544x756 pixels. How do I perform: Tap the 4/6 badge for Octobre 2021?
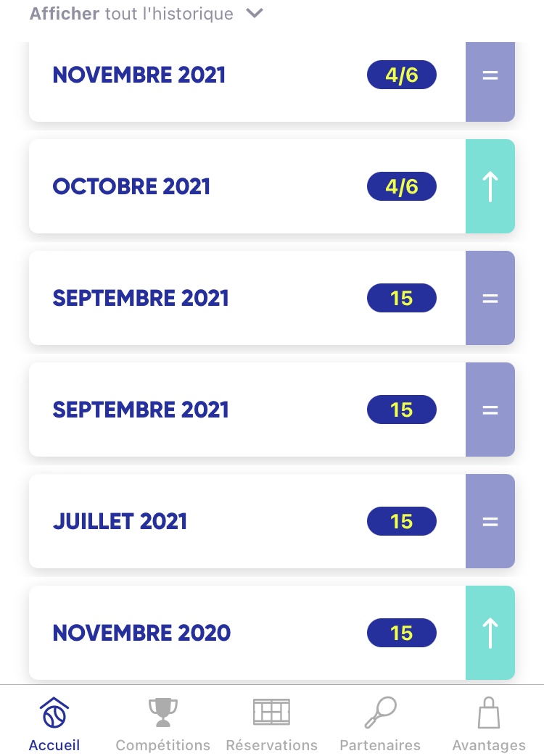click(402, 186)
